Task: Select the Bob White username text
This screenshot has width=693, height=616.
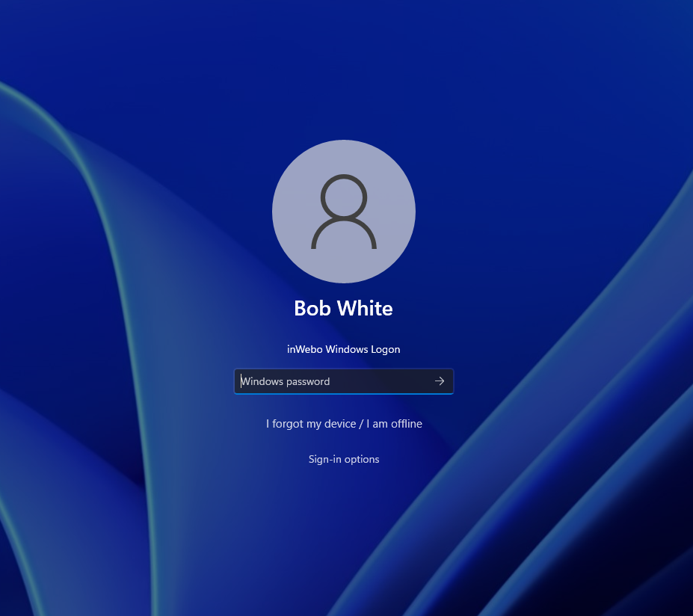Action: 343,308
